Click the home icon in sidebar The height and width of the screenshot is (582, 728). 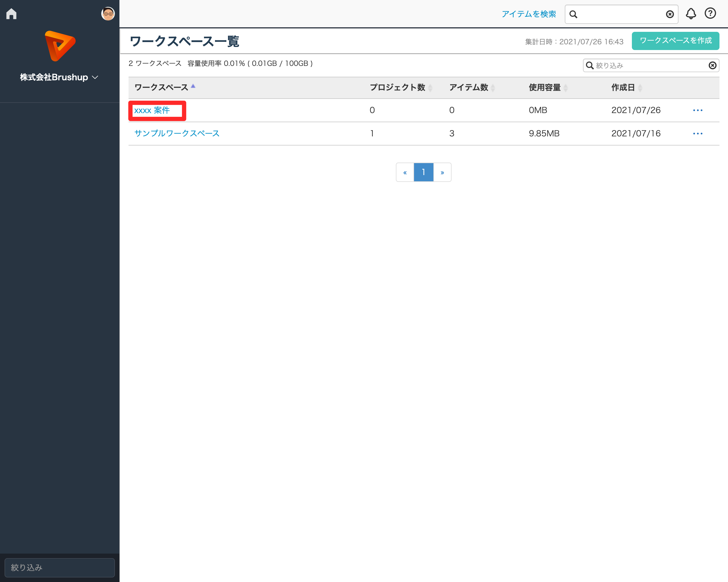(x=11, y=14)
